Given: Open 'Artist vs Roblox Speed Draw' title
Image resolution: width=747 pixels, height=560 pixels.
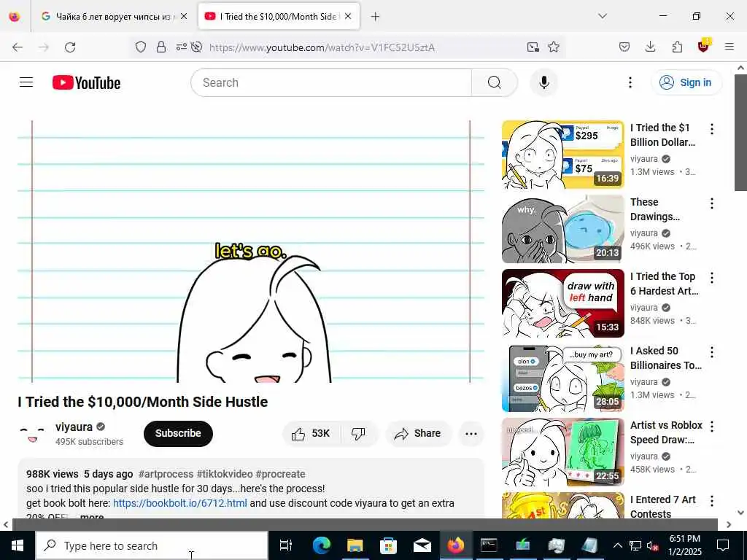Looking at the screenshot, I should point(666,432).
